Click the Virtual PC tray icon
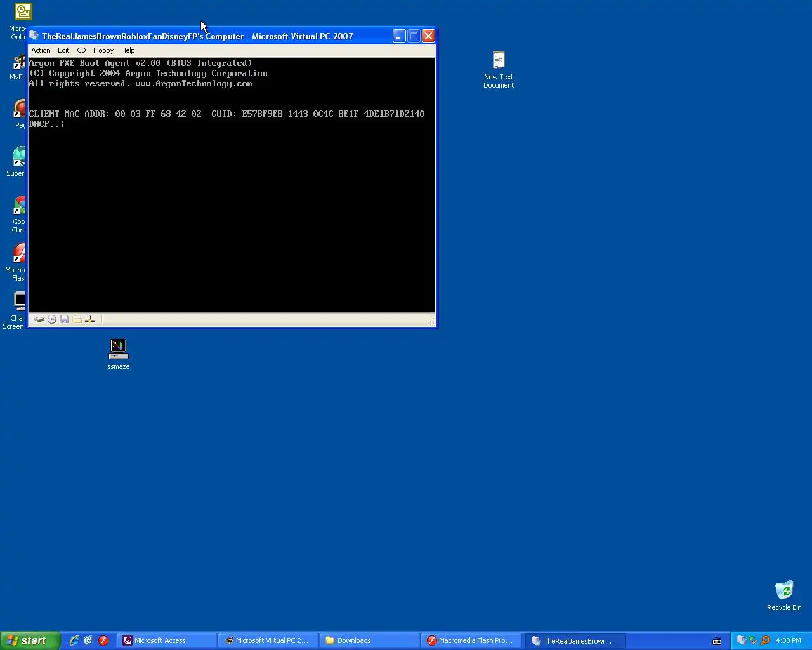The width and height of the screenshot is (812, 650). [x=741, y=640]
